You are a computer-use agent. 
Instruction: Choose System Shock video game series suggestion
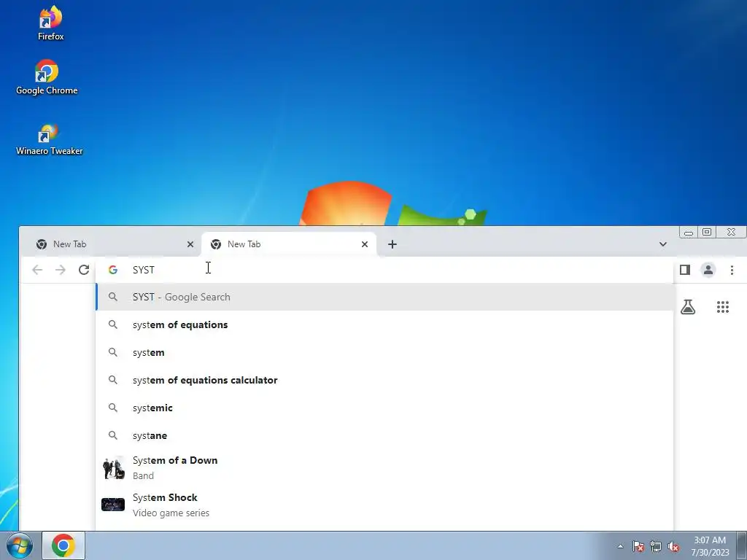coord(385,505)
